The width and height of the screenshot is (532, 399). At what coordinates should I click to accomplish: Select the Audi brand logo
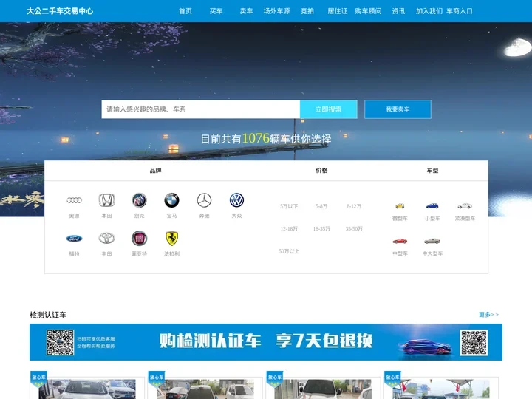(x=75, y=200)
